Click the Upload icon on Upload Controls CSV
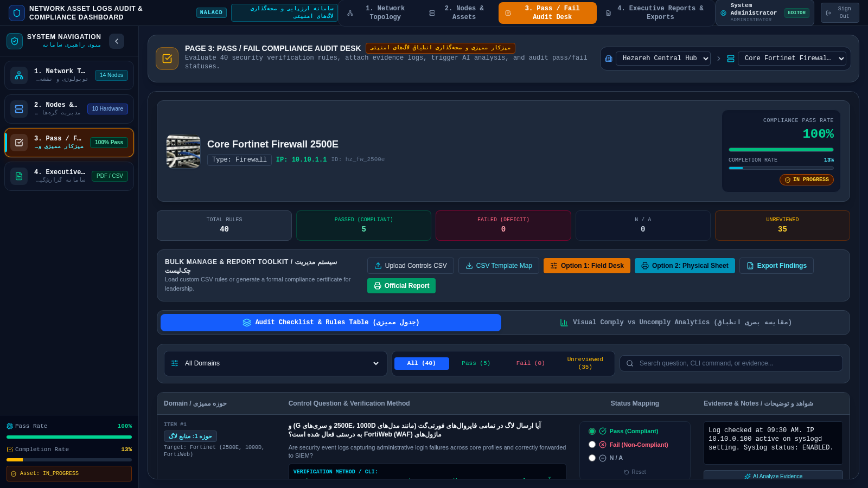The height and width of the screenshot is (488, 868). tap(378, 266)
